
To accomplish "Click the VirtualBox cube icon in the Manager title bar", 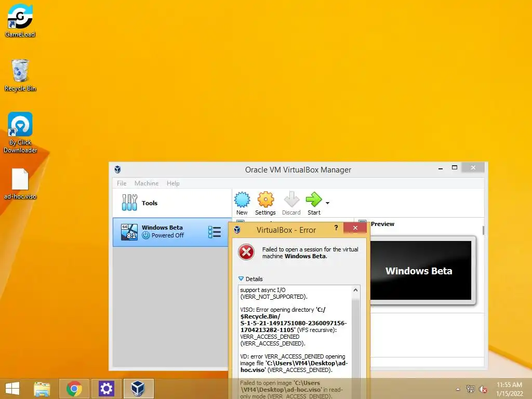I will click(x=117, y=169).
